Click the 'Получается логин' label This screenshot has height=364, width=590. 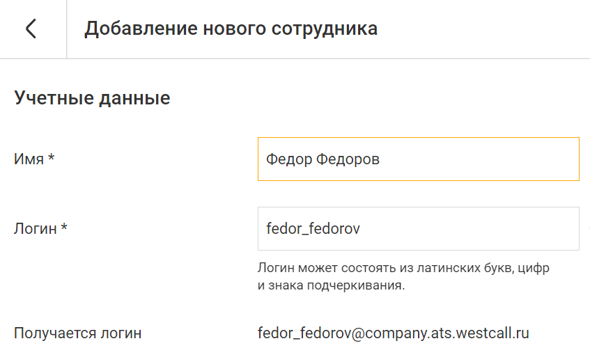pyautogui.click(x=78, y=333)
